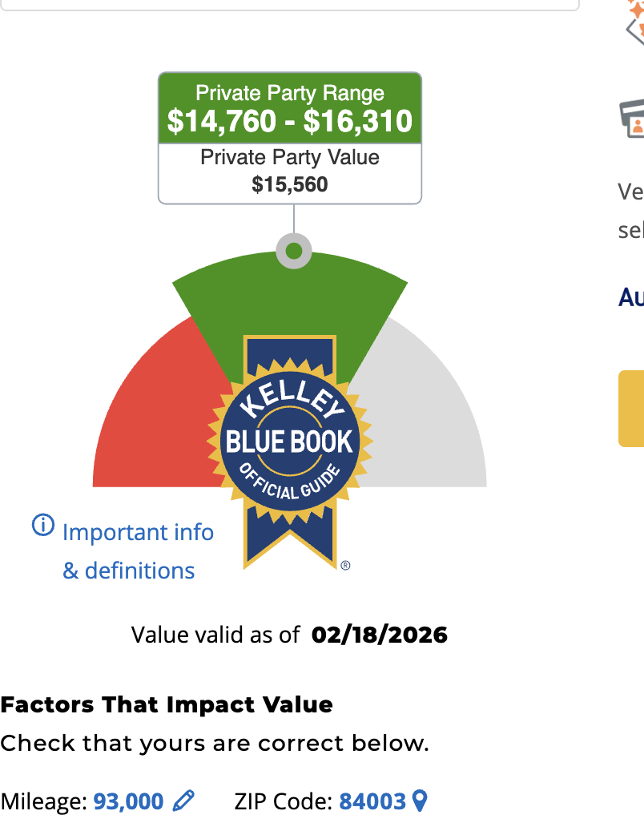Click the 02/18/2026 valid date text
This screenshot has height=827, width=644.
point(380,635)
